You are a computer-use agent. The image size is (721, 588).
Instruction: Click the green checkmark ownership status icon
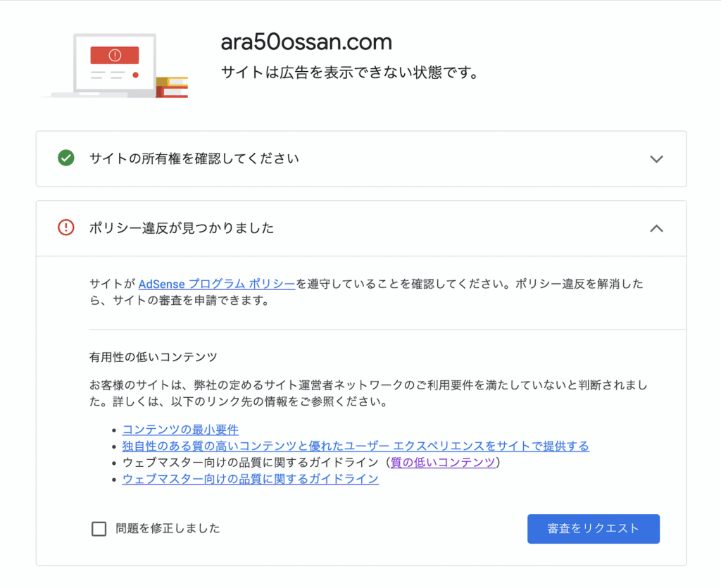pos(65,158)
